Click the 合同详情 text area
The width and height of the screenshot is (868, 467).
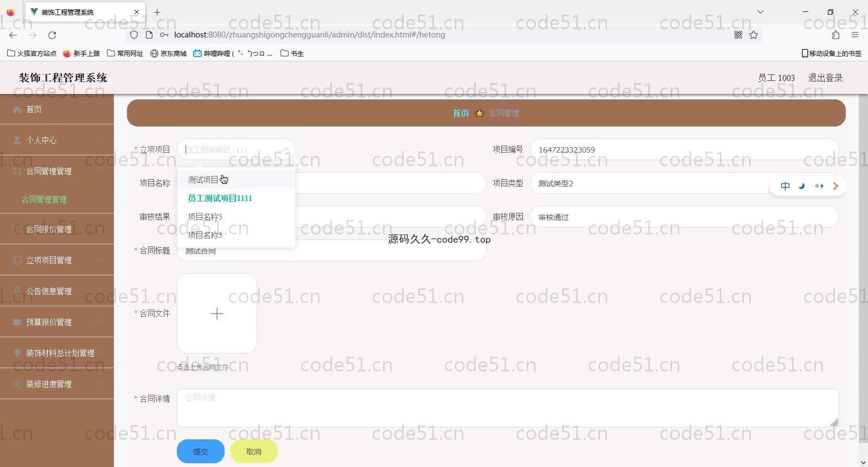pyautogui.click(x=508, y=408)
